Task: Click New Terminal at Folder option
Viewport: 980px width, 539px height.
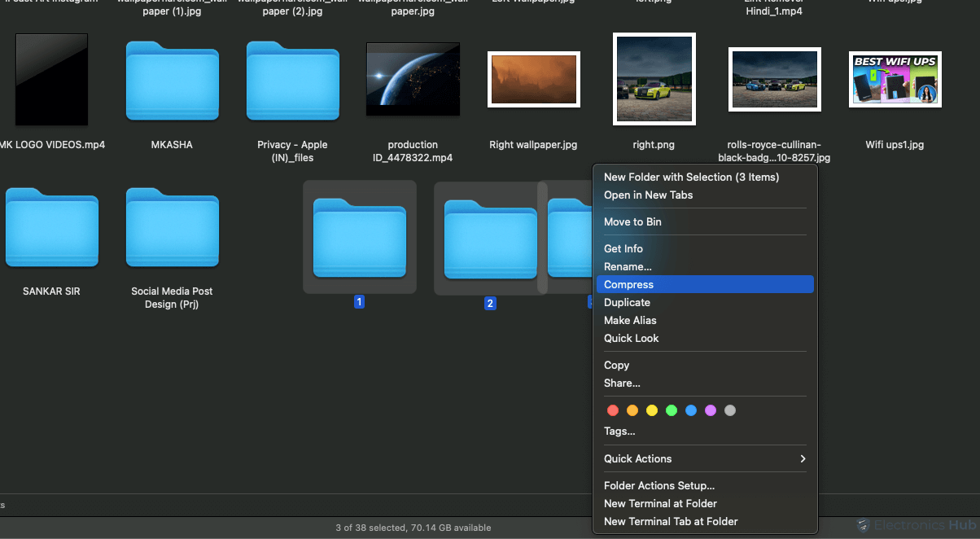Action: (660, 503)
